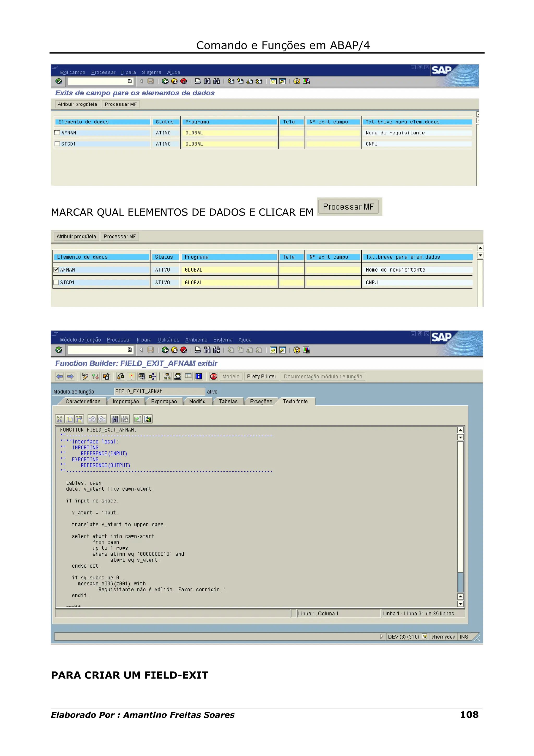Viewport: 534px width, 756px height.
Task: Uncheck the checked AFNAM checkbox
Action: tap(56, 270)
